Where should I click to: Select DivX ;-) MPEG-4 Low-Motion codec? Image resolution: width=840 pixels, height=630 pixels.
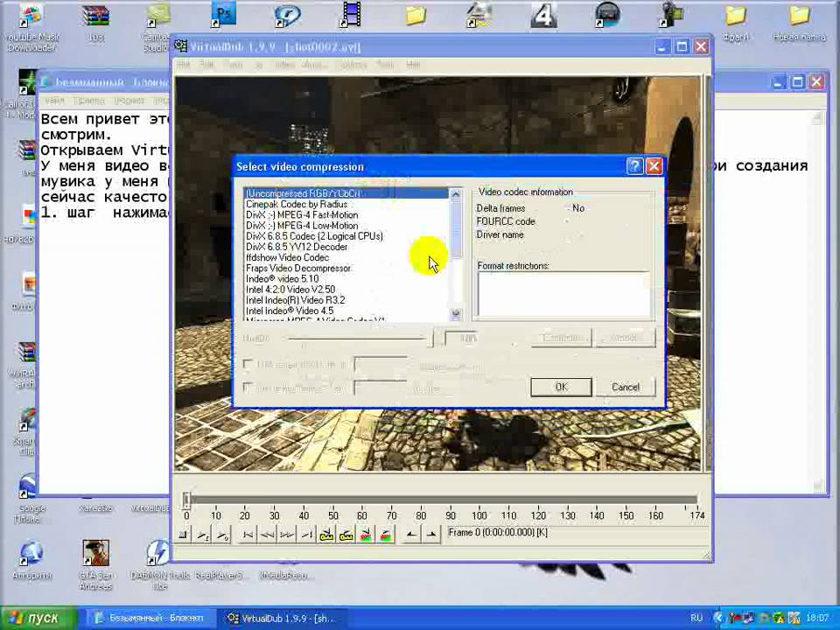346,226
